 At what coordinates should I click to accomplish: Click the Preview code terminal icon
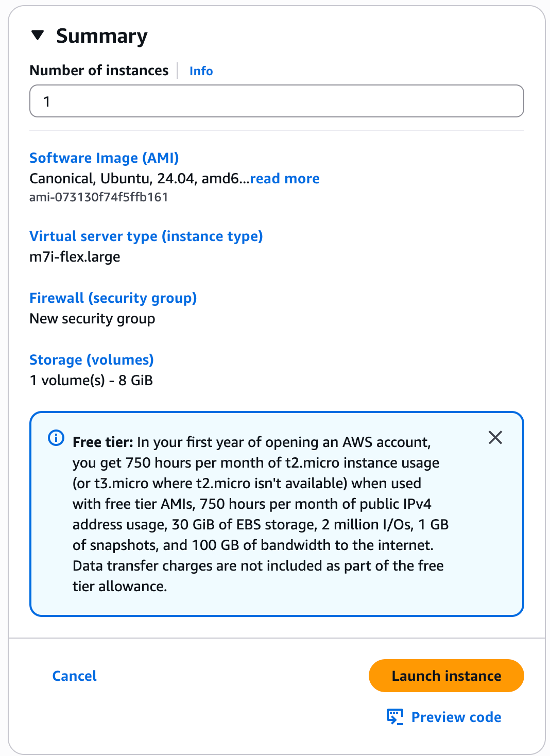[x=394, y=716]
